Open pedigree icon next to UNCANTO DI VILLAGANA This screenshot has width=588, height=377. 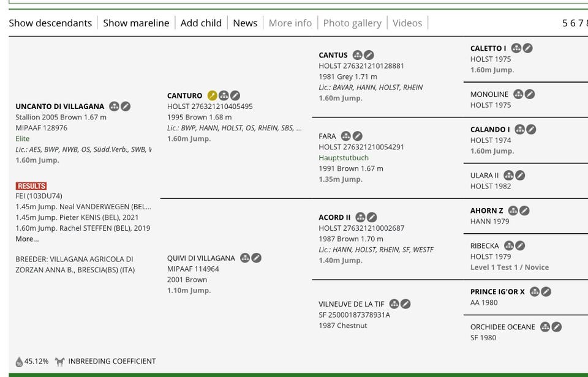114,106
